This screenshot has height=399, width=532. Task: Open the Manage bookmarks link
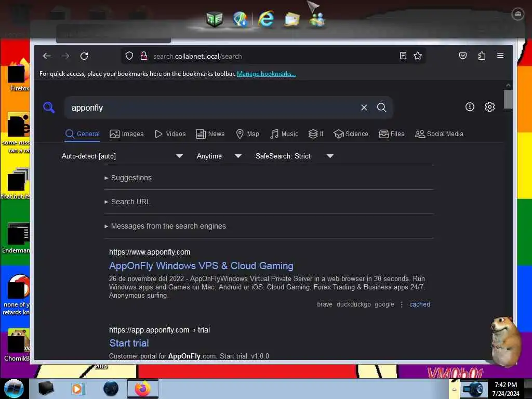pyautogui.click(x=267, y=74)
